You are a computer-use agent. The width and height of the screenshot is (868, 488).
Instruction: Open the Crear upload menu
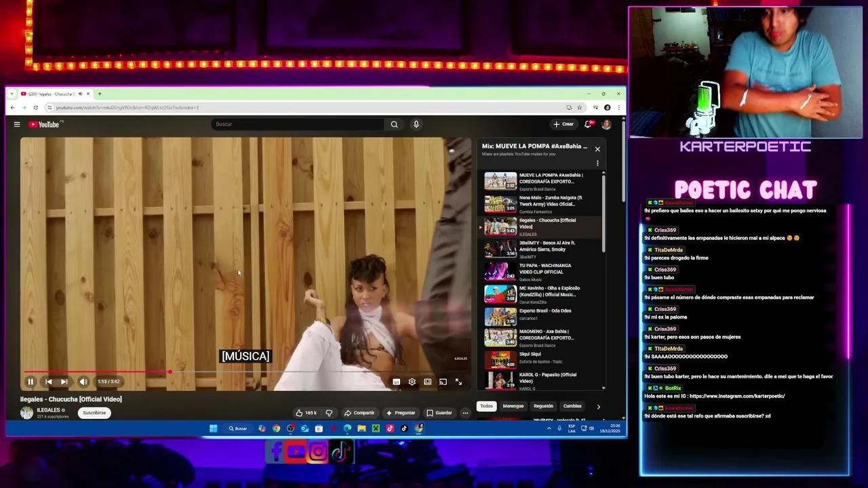(x=564, y=124)
